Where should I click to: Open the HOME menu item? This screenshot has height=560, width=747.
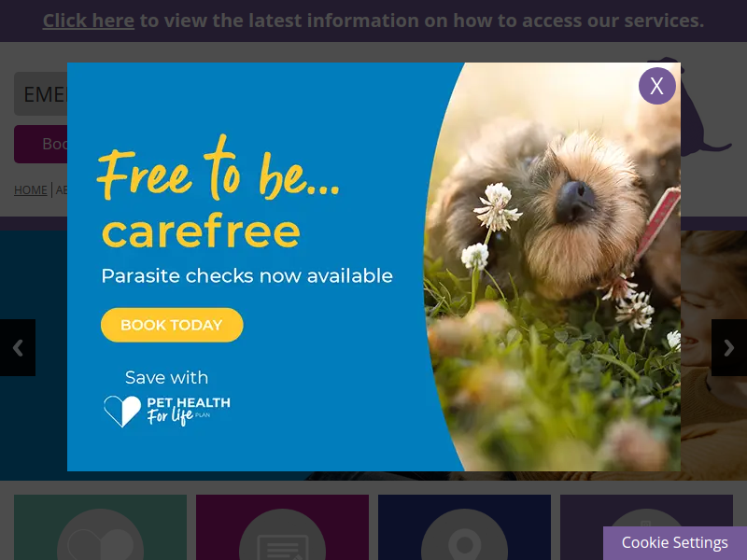click(31, 190)
